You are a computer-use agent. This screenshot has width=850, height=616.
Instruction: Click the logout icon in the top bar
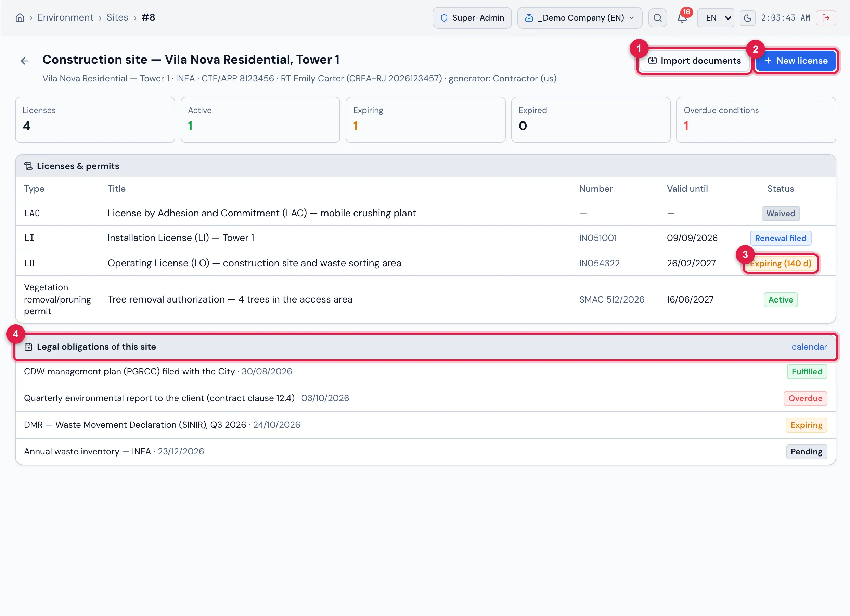pos(826,17)
